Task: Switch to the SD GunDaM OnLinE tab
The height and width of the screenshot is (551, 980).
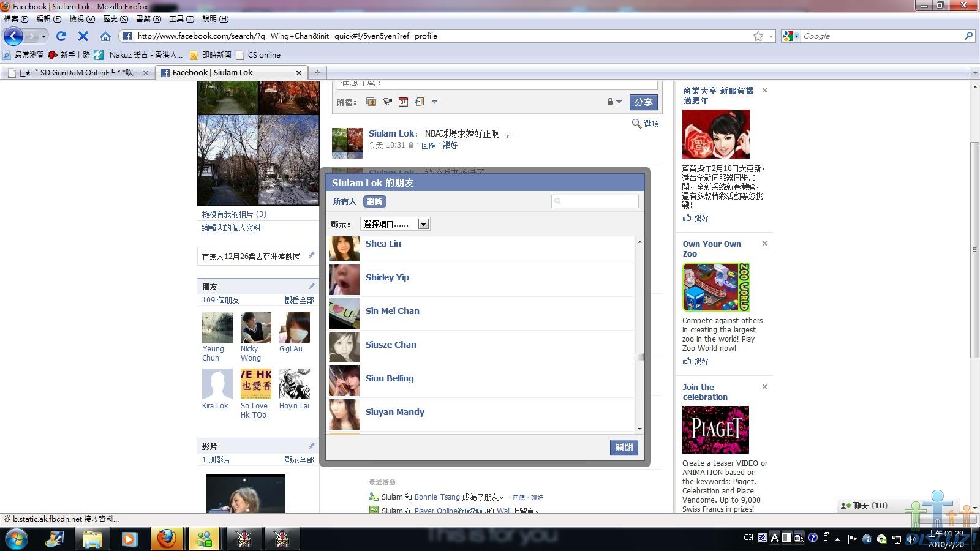Action: pyautogui.click(x=78, y=72)
